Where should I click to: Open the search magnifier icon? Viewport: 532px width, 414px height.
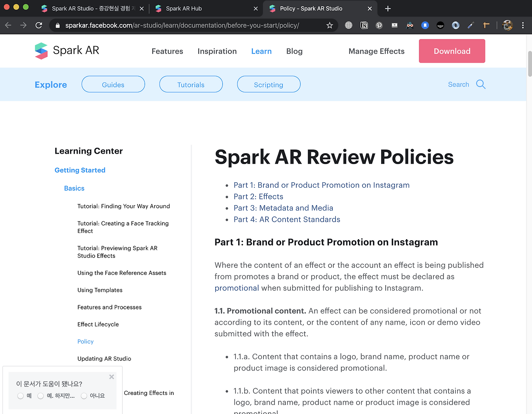[481, 84]
